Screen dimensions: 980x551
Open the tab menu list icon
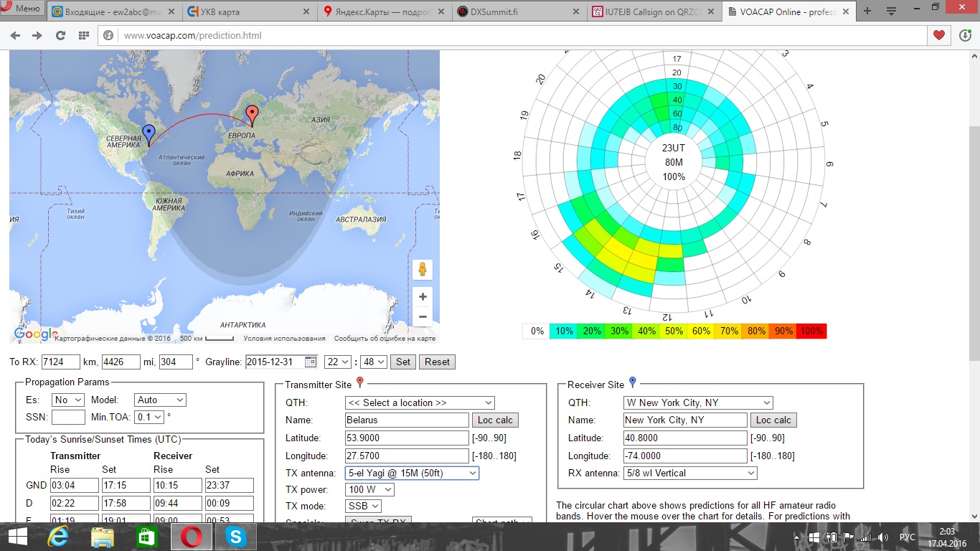(x=891, y=11)
